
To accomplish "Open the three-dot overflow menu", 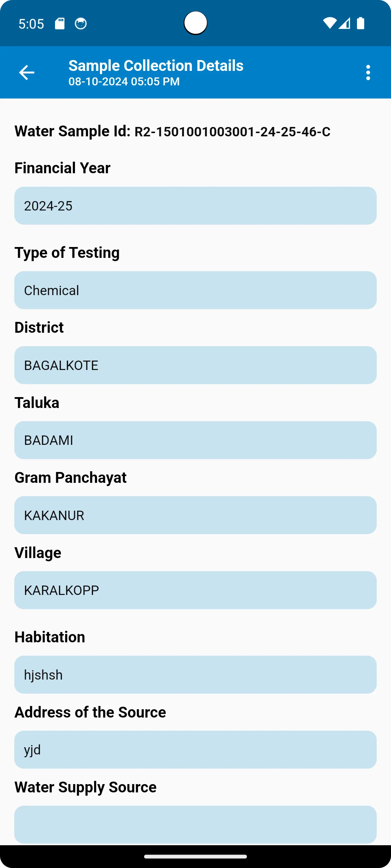I will 368,73.
